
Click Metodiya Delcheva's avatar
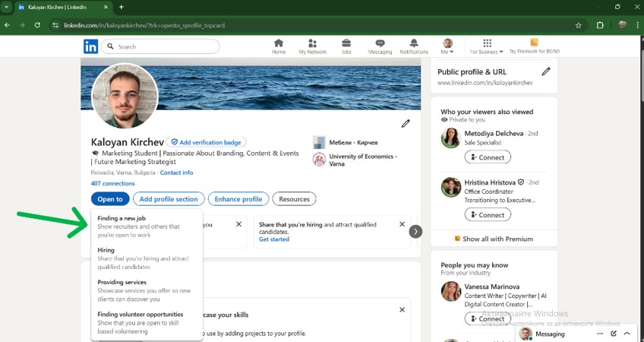tap(450, 138)
